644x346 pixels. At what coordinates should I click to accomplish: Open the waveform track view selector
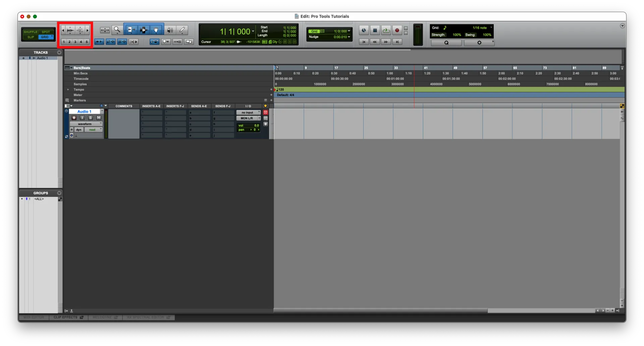[x=86, y=123]
